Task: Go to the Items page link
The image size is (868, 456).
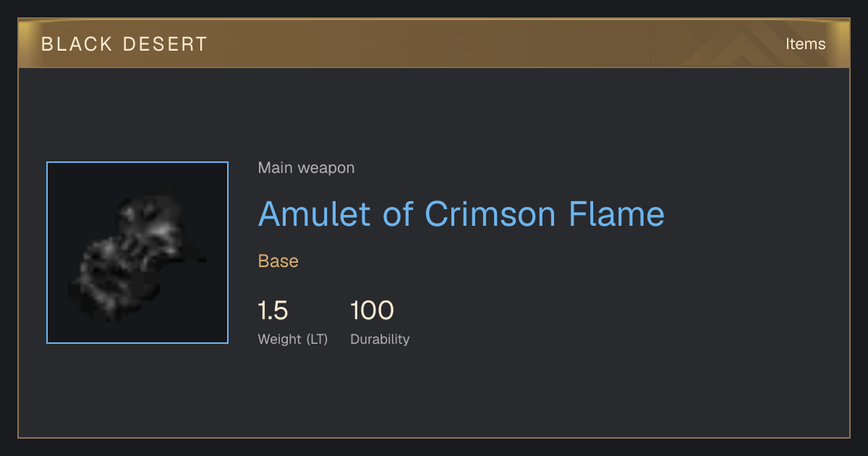Action: (x=805, y=43)
